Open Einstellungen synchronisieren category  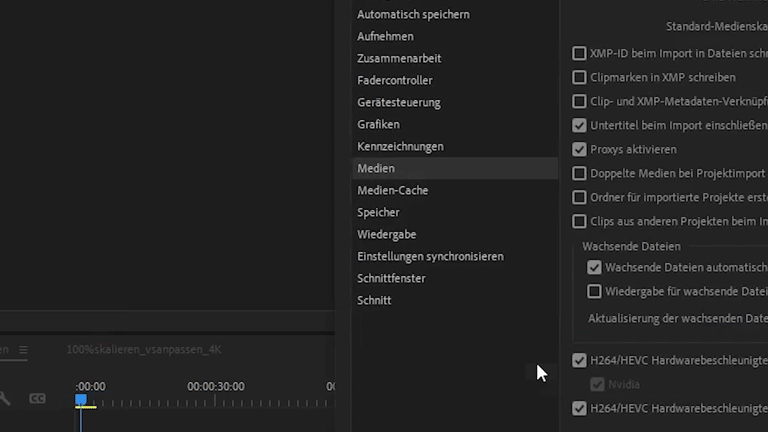click(430, 256)
